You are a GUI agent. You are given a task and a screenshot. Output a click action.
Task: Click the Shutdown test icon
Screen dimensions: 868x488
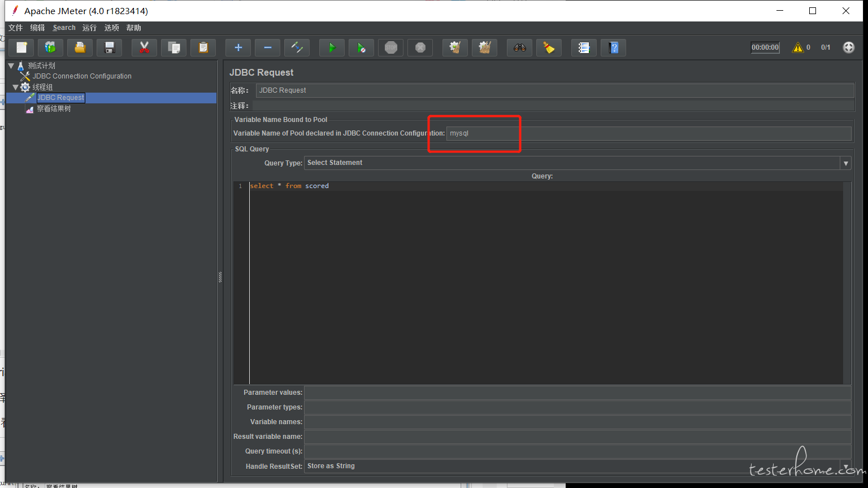click(420, 47)
